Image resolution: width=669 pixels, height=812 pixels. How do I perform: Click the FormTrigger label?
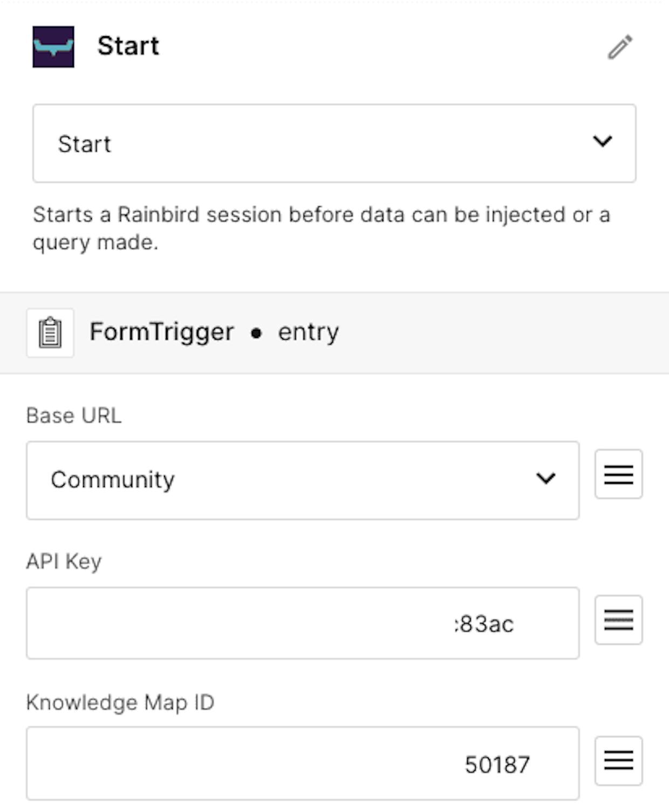(162, 331)
